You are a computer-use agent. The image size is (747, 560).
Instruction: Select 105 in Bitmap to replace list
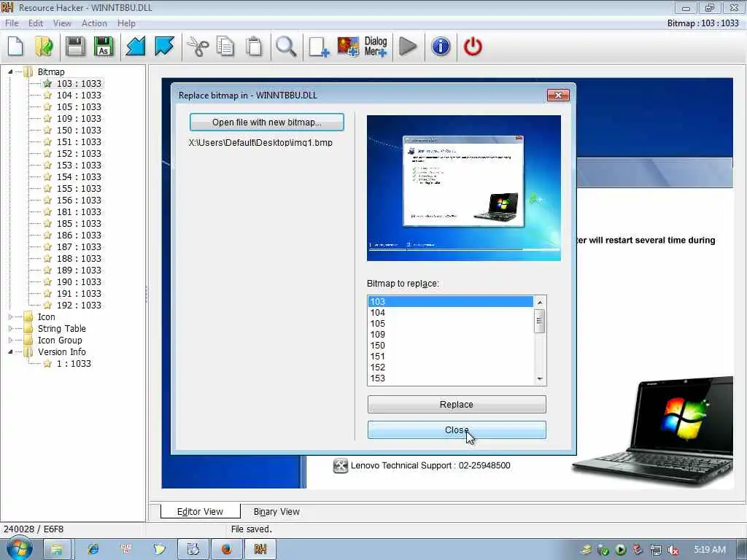coord(450,323)
